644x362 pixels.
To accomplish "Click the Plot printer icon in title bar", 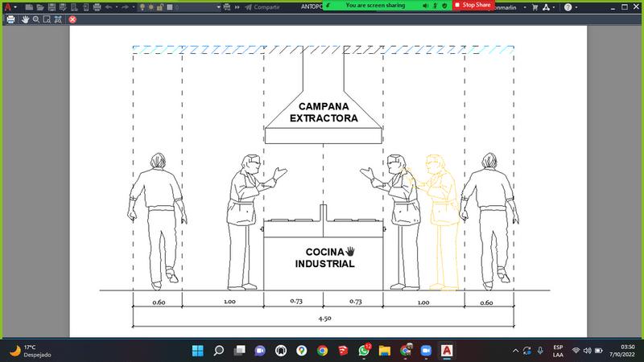I will point(97,7).
